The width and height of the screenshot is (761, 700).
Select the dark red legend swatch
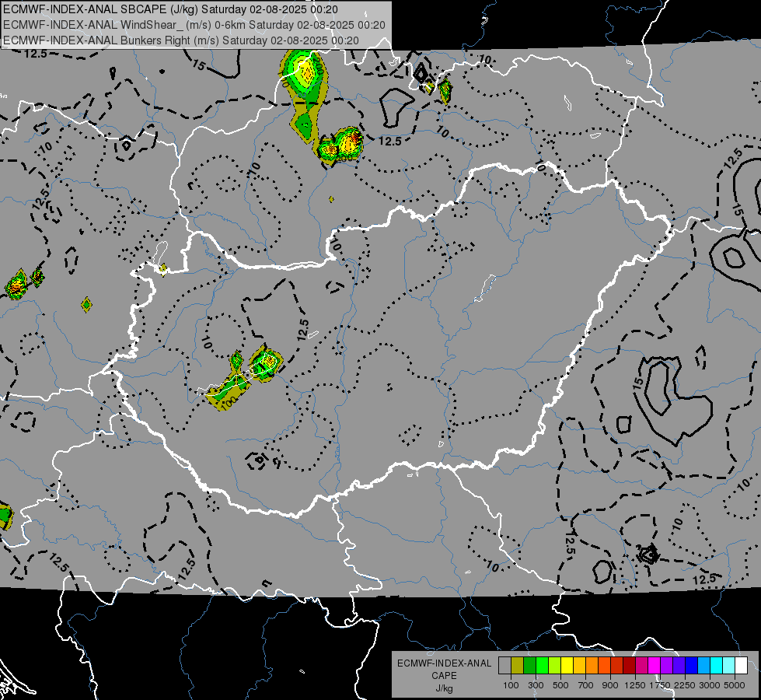629,665
